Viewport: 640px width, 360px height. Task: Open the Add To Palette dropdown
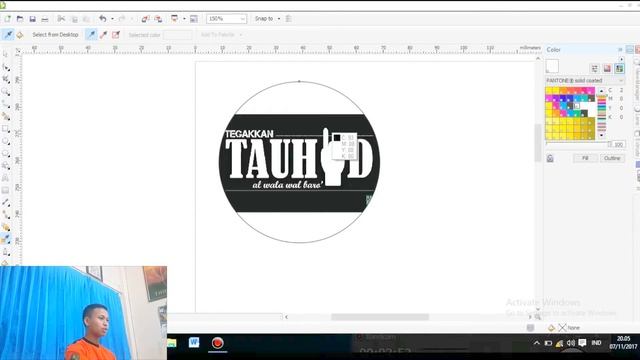(x=241, y=35)
